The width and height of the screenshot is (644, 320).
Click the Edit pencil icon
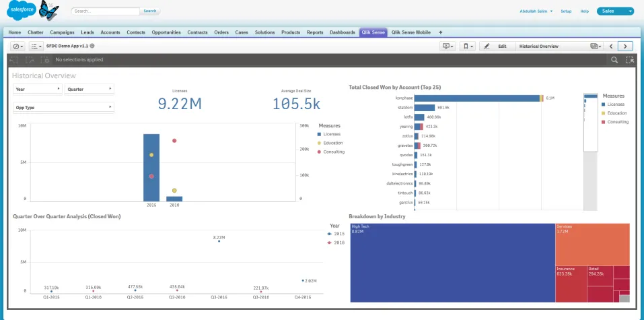(487, 46)
